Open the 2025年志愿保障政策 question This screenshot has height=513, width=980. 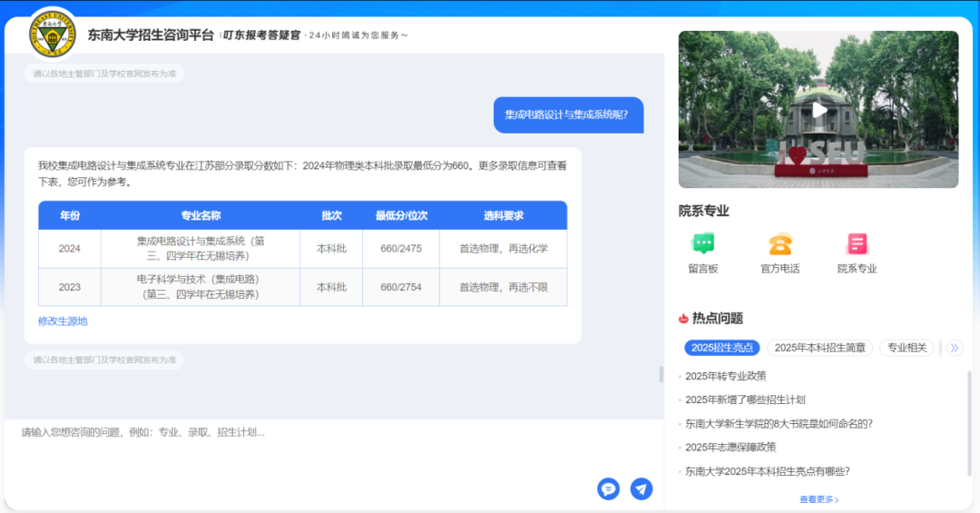[x=730, y=448]
